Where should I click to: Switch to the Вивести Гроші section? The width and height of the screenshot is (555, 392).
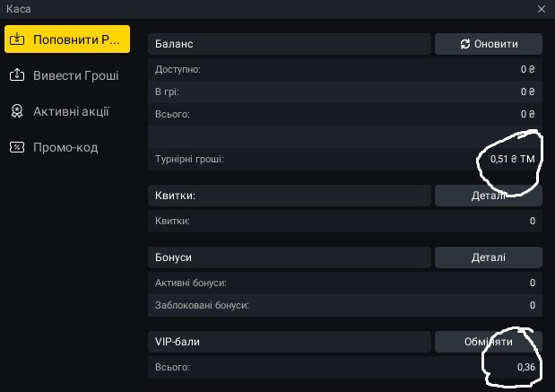coord(75,75)
